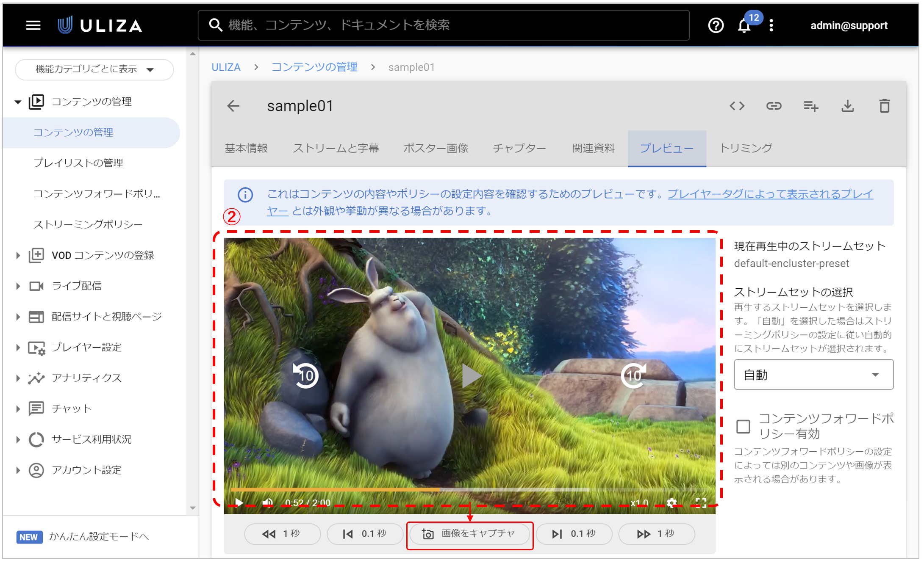Screen dimensions: 924x563
Task: Open embed code tag icon
Action: click(x=737, y=106)
